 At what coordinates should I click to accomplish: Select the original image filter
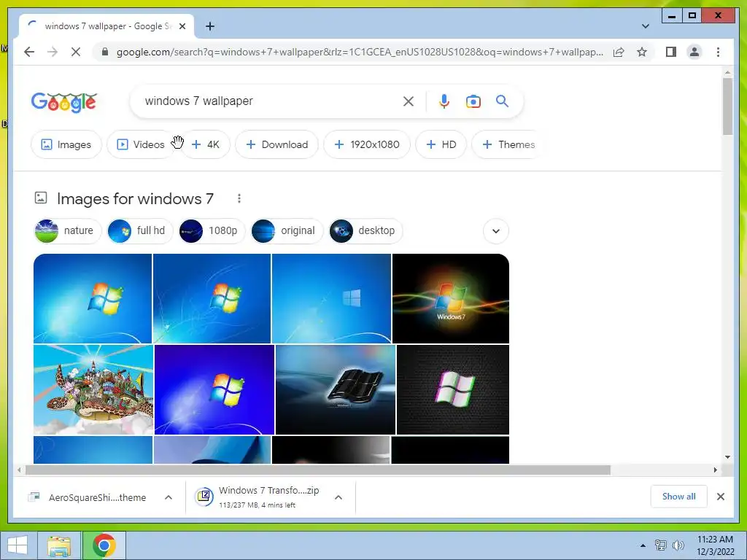(x=287, y=231)
